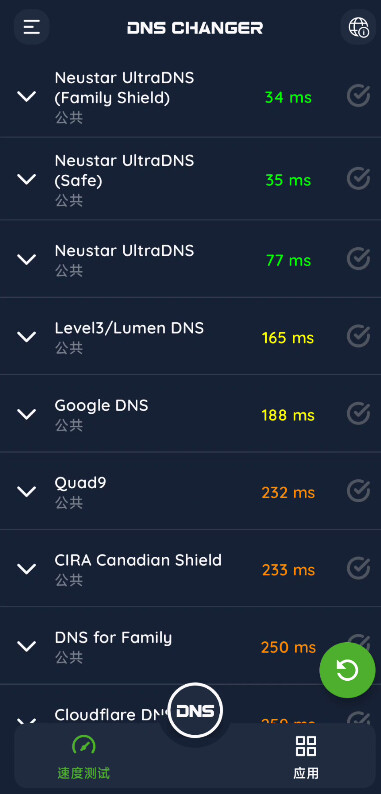381x794 pixels.
Task: Open the hamburger menu icon
Action: coord(31,27)
